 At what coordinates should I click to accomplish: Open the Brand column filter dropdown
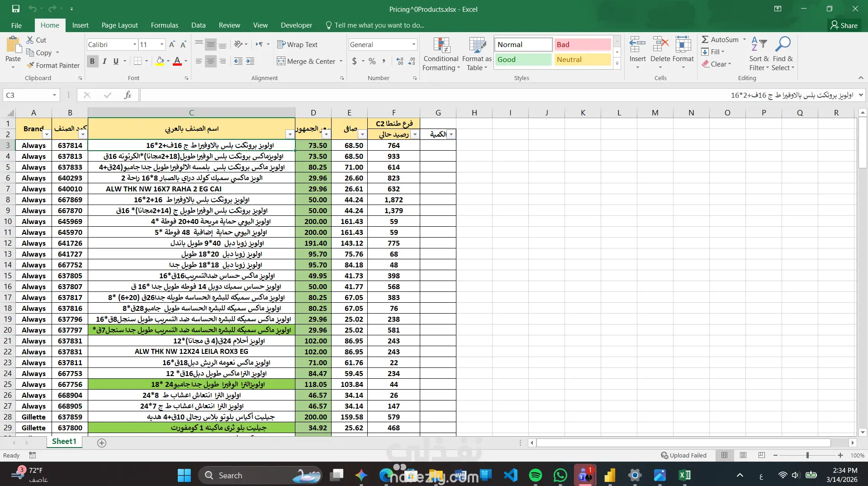[x=47, y=134]
